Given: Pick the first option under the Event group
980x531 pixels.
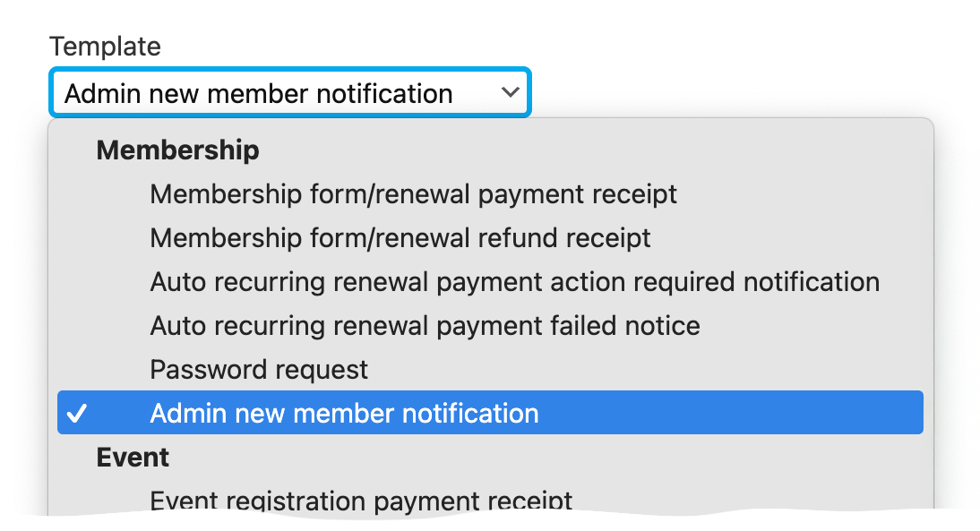Looking at the screenshot, I should click(x=361, y=501).
